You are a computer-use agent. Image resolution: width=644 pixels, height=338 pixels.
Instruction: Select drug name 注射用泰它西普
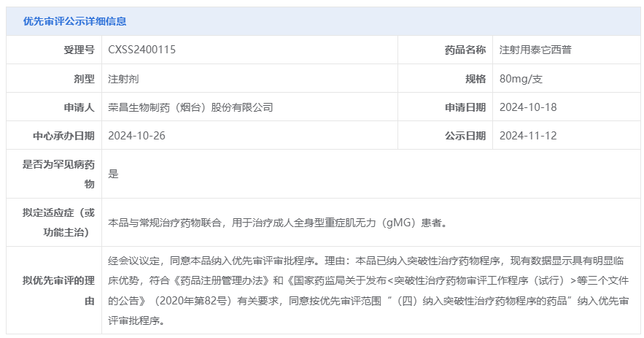click(535, 50)
